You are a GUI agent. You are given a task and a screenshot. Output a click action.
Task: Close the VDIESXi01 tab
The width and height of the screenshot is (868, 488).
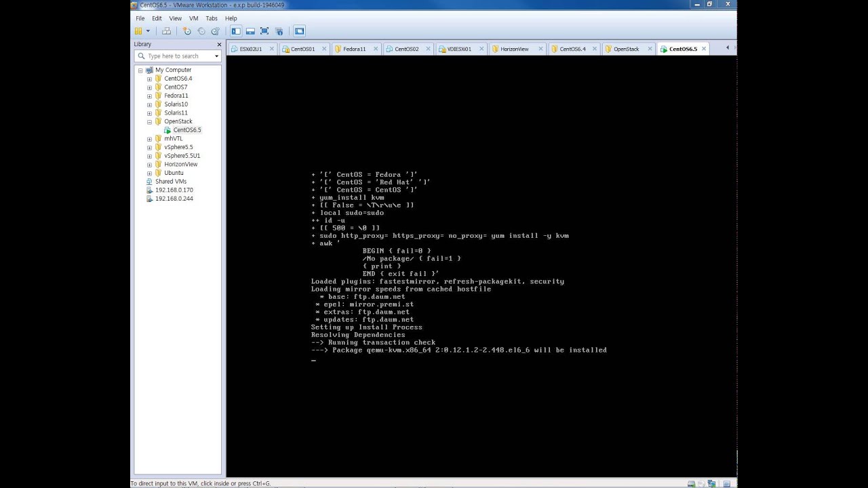[481, 49]
